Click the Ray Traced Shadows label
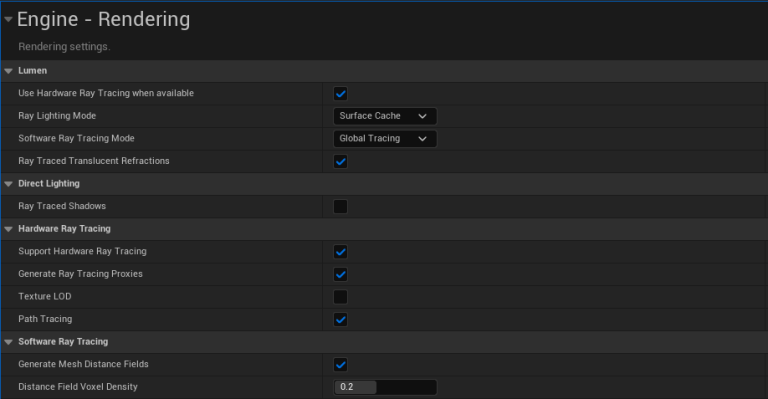 tap(62, 206)
